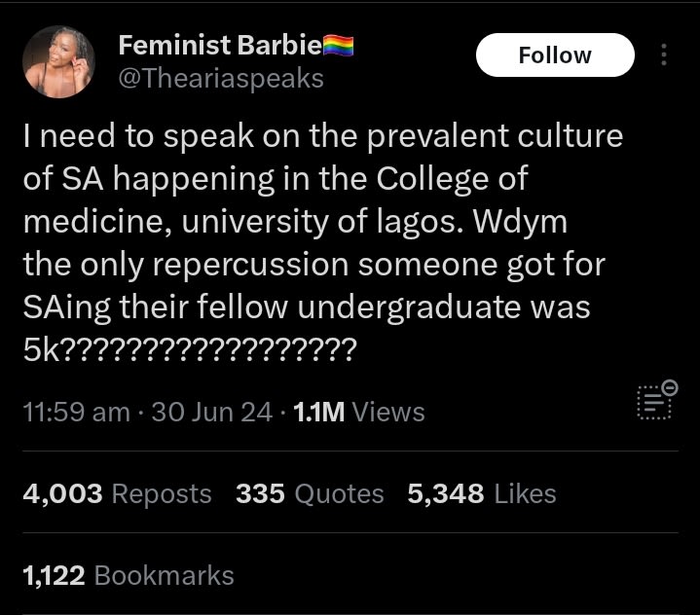Click the word 'Wdym' in the tweet
Screen dimensions: 700x615
tap(516, 222)
